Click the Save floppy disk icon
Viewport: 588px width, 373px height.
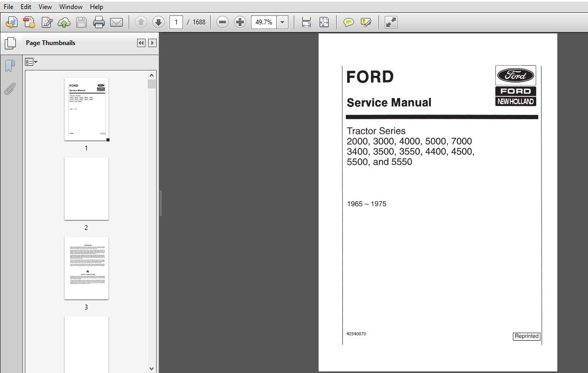pyautogui.click(x=82, y=22)
